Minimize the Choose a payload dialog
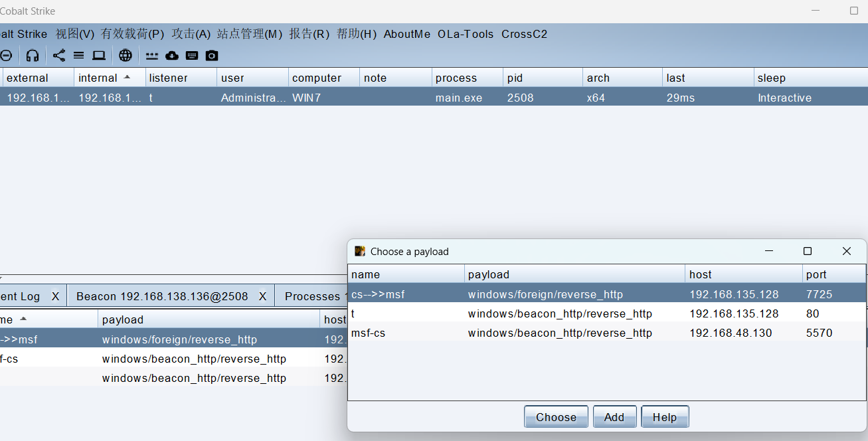Viewport: 868px width, 441px height. (x=769, y=251)
